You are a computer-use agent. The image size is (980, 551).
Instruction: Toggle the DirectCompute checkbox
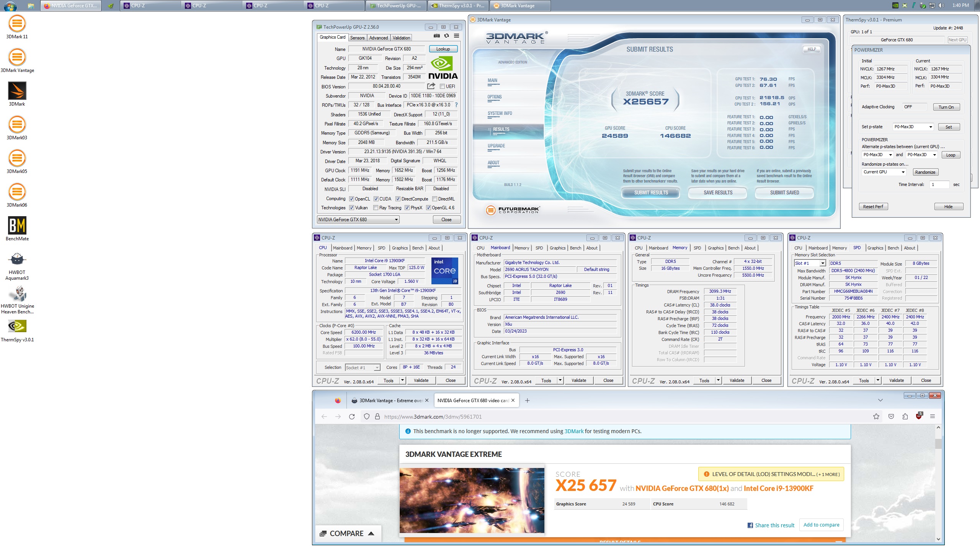tap(398, 199)
